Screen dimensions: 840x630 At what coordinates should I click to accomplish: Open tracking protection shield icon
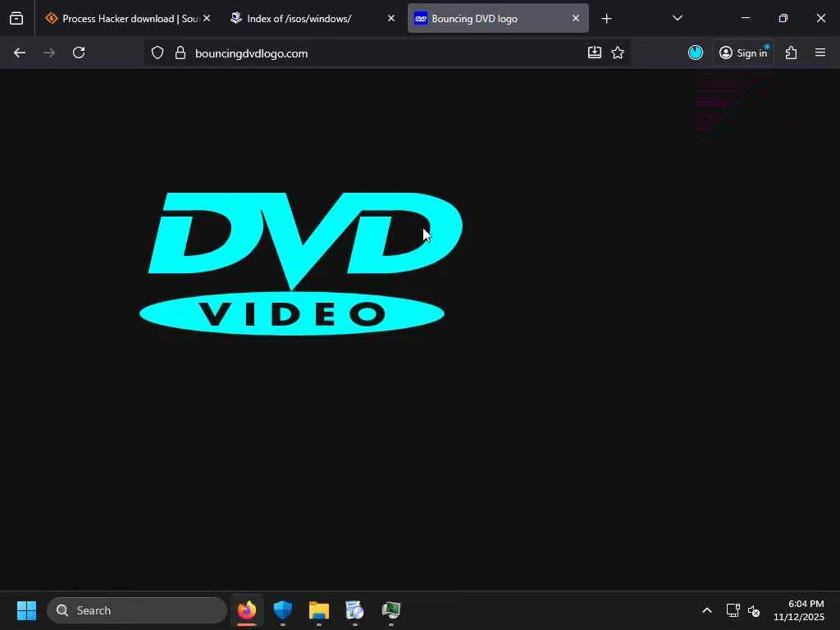[157, 52]
